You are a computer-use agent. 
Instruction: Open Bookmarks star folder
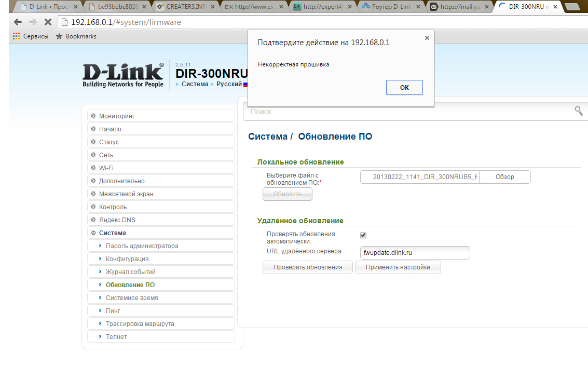click(59, 36)
